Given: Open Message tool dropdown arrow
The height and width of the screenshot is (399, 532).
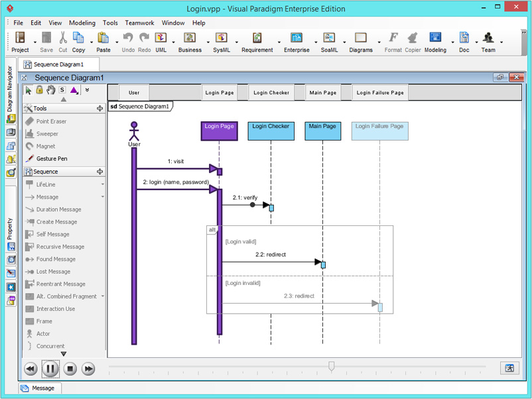Looking at the screenshot, I should coord(103,197).
